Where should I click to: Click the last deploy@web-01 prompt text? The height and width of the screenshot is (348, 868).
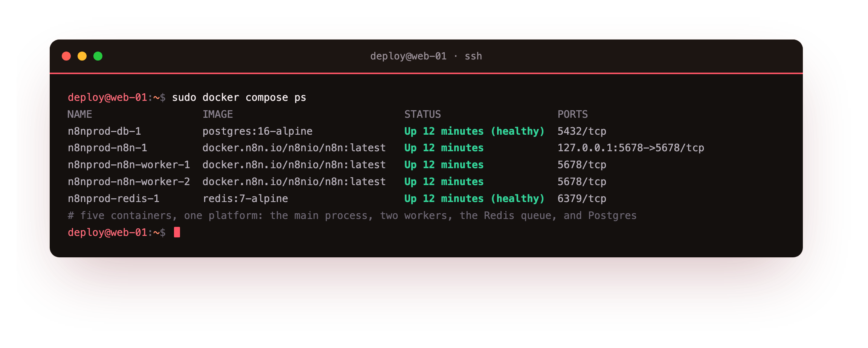click(116, 233)
